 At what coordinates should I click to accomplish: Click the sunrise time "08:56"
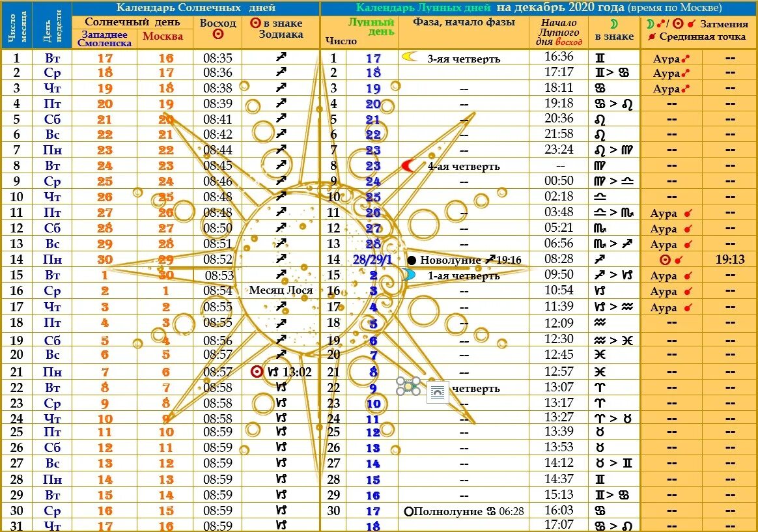[x=218, y=341]
